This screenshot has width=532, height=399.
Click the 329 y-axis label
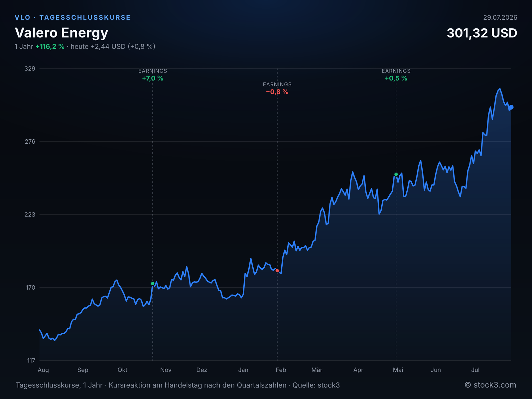[30, 68]
